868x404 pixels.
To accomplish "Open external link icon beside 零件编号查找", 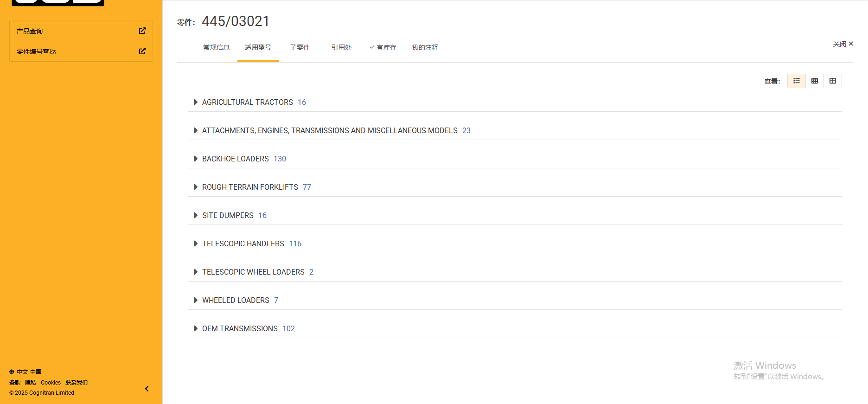I will [142, 51].
